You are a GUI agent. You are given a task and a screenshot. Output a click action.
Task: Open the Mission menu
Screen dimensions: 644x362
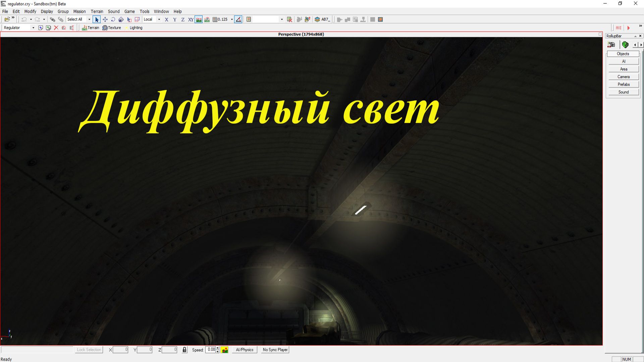click(79, 11)
